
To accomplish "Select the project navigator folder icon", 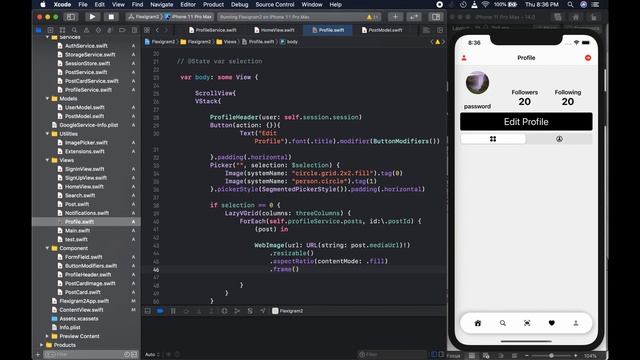I will coord(39,30).
